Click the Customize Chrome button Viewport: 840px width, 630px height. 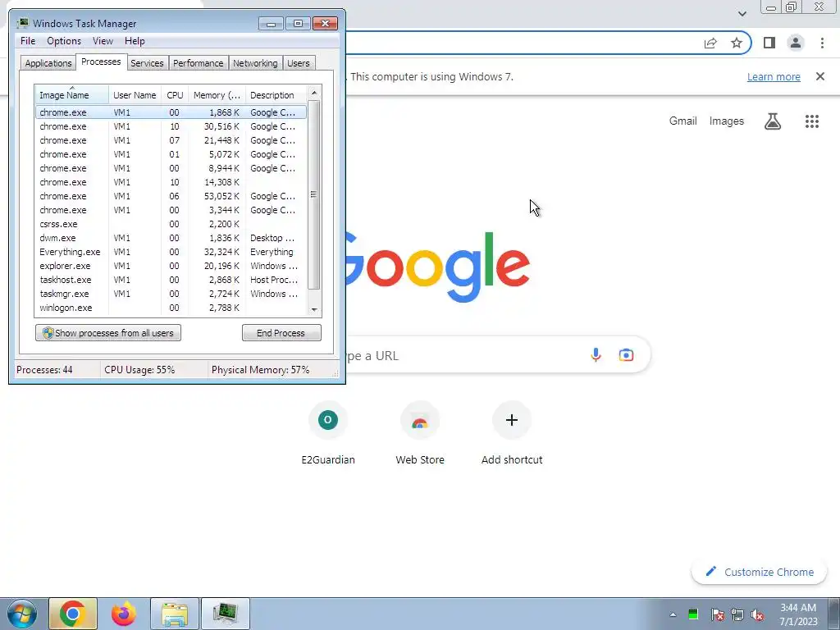click(760, 572)
